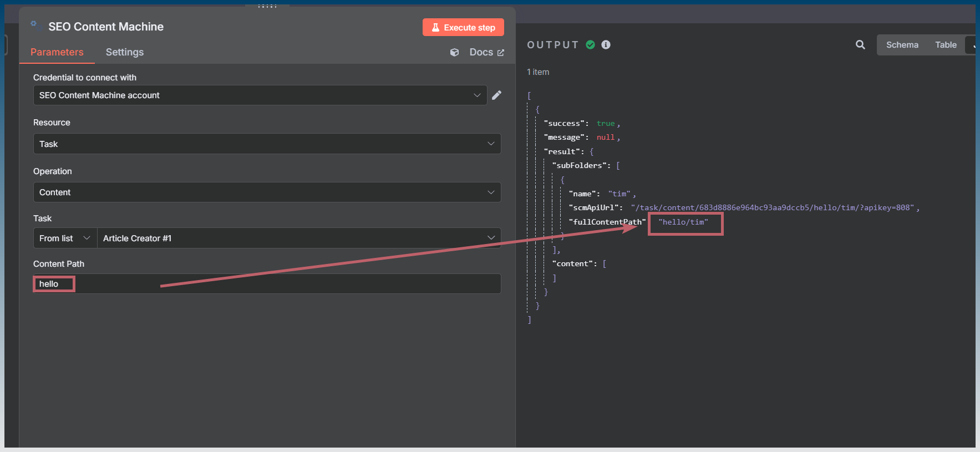Click the drag handle above the panel

tap(267, 6)
